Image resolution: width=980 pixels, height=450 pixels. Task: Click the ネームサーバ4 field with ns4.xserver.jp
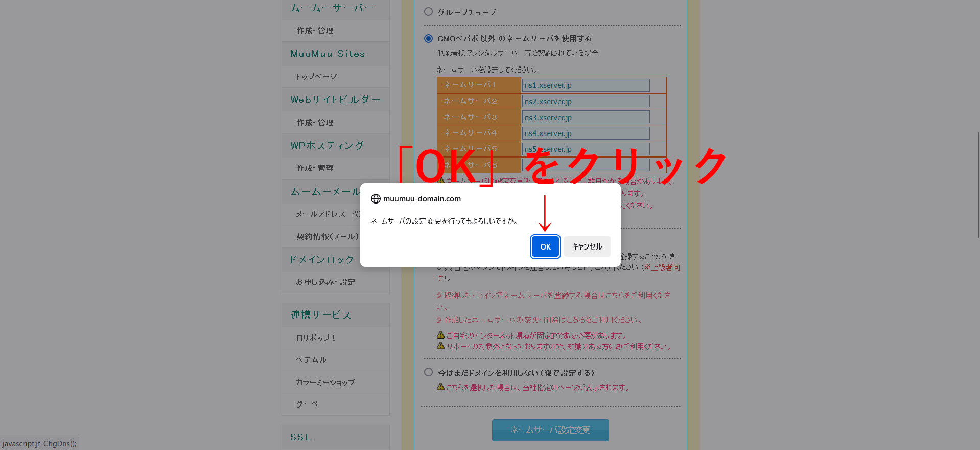586,133
